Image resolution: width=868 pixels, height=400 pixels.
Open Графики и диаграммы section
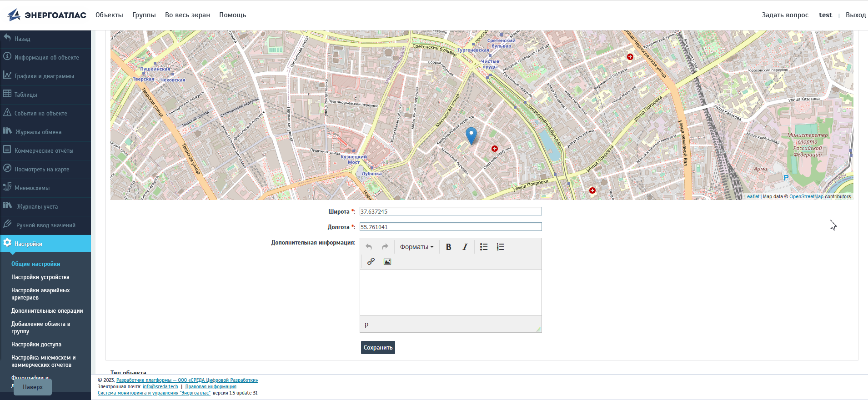[x=44, y=76]
